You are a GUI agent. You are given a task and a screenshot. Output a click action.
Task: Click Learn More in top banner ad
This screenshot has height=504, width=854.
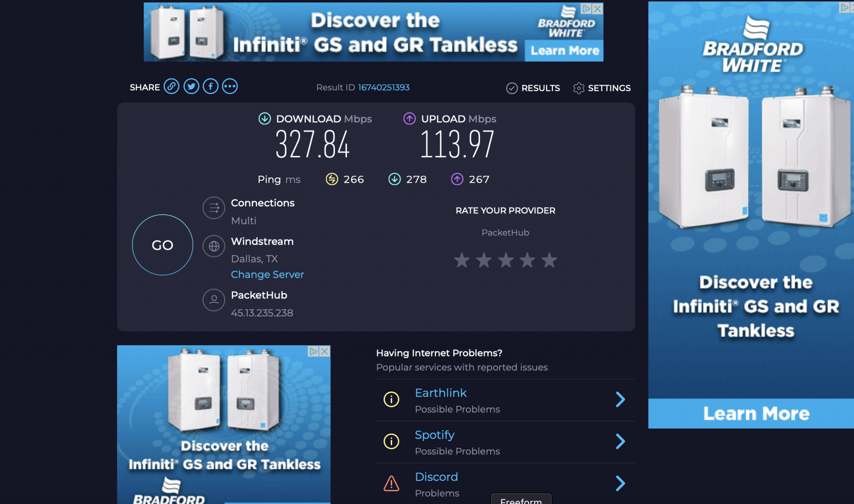[x=564, y=50]
